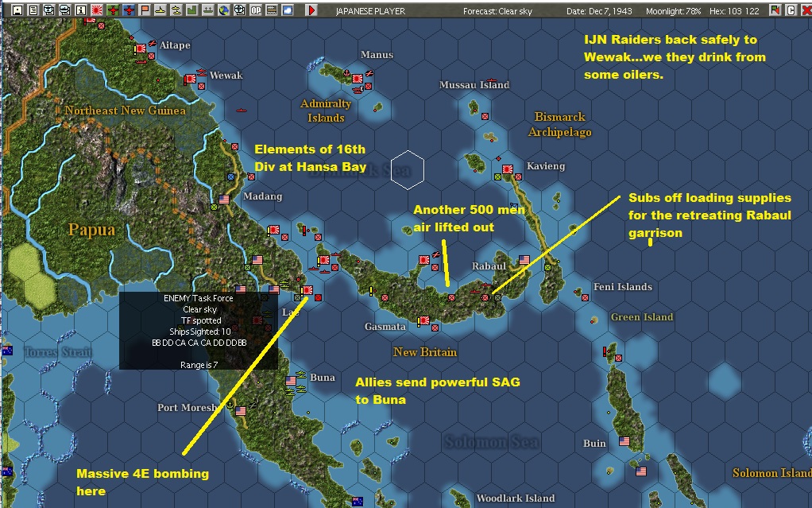Viewport: 812px width, 508px height.
Task: Click the white outlined selected hex
Action: tap(408, 169)
